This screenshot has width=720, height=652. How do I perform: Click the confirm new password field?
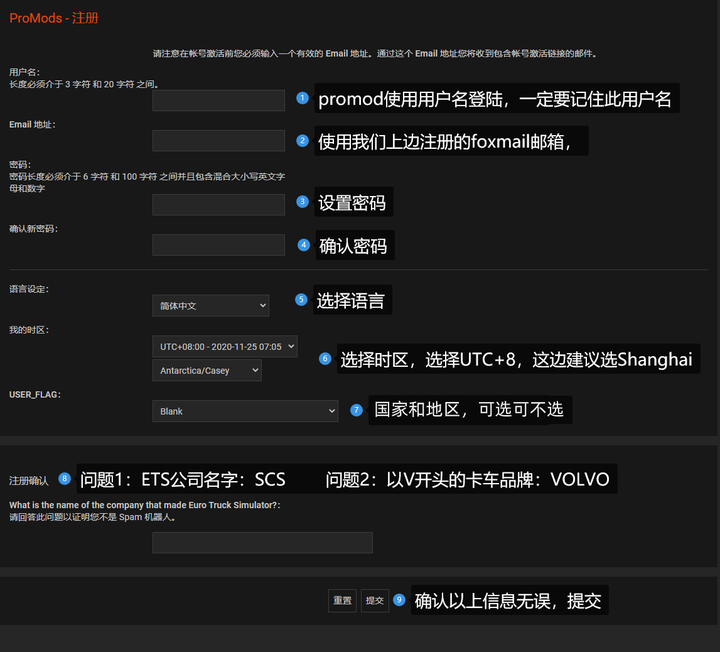click(x=218, y=245)
